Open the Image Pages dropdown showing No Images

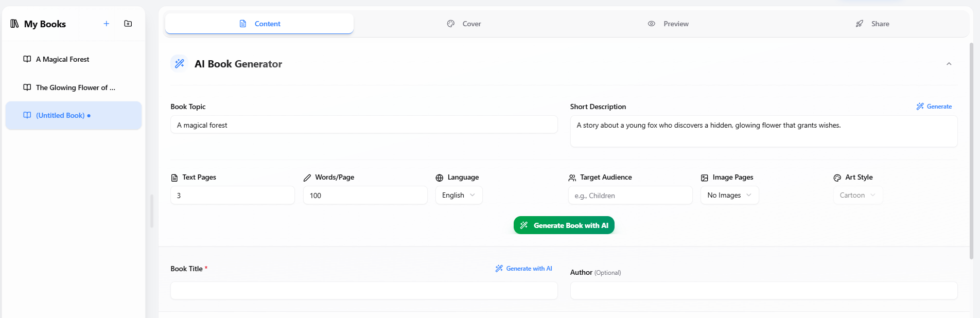click(729, 196)
